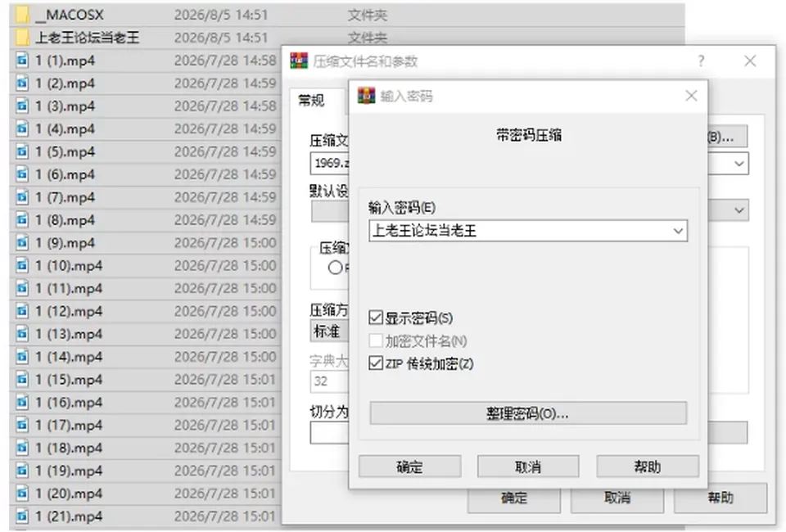Select the 1 (5).mp4 video file icon
786x532 pixels.
point(22,151)
